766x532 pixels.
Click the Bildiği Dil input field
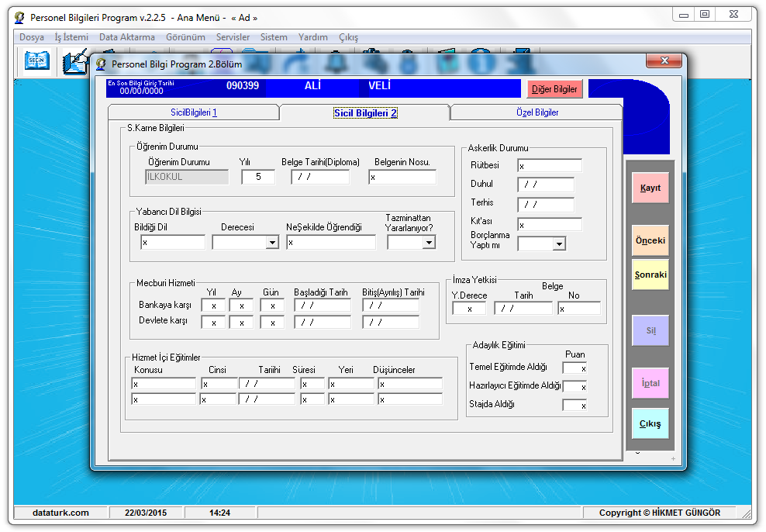(173, 242)
